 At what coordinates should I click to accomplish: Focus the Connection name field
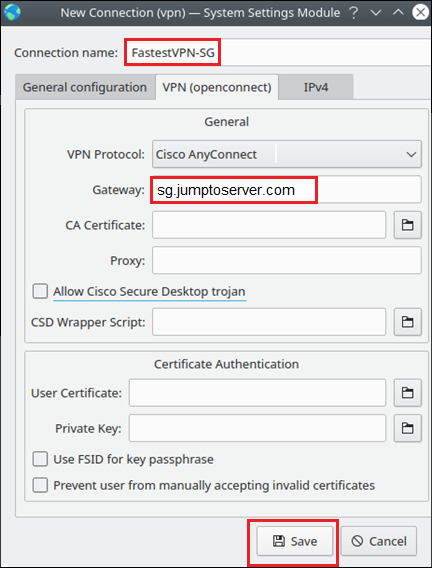[278, 53]
